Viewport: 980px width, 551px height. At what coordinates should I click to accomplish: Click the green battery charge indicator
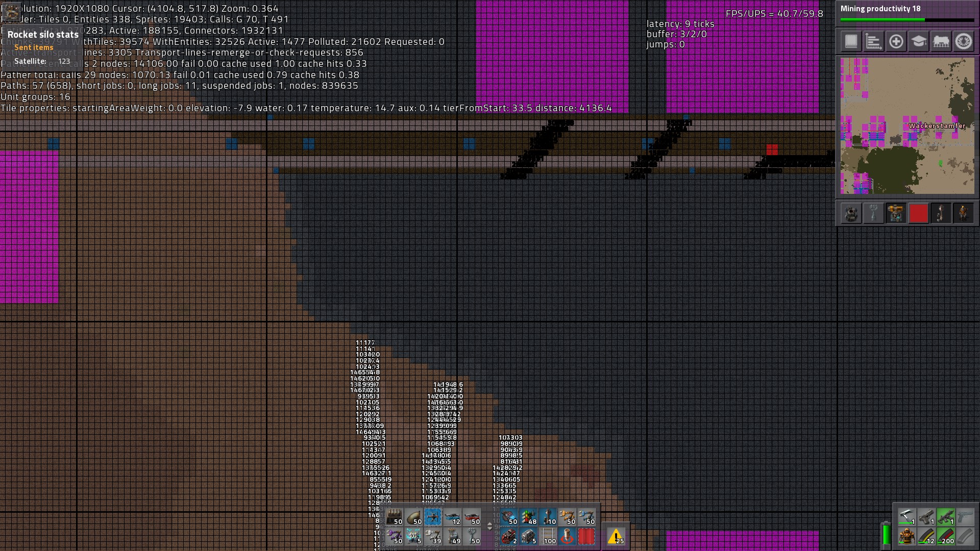point(886,534)
